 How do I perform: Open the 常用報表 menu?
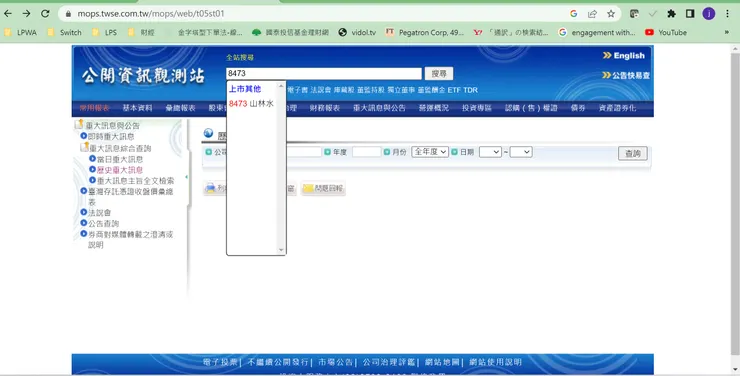coord(94,108)
